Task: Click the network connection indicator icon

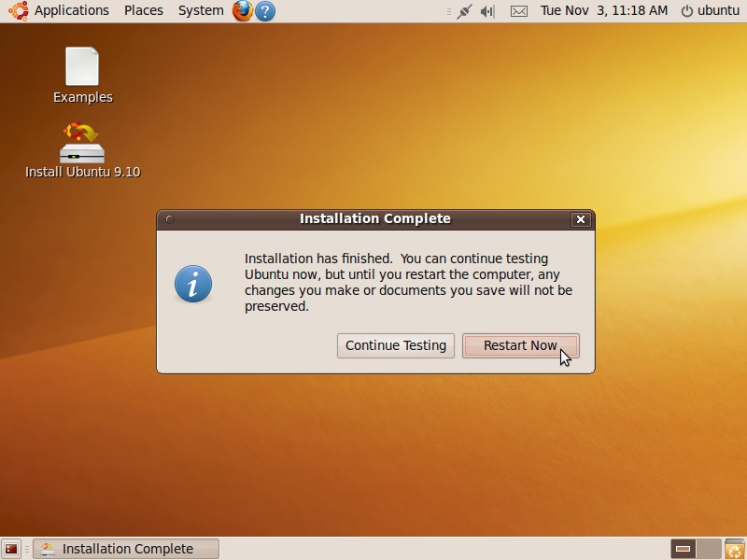Action: point(464,11)
